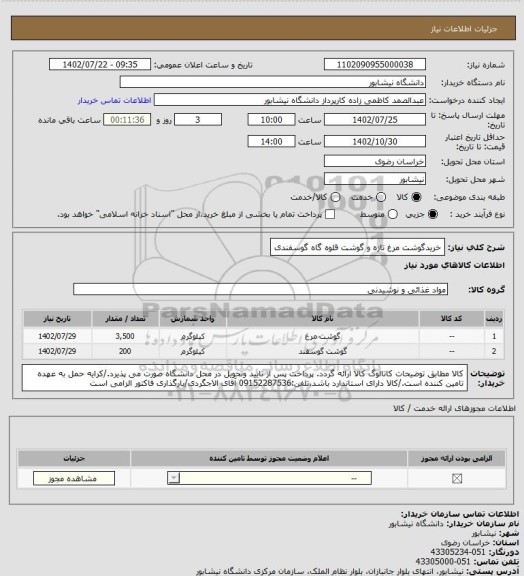Click the remaining days field showing 3

click(x=198, y=120)
